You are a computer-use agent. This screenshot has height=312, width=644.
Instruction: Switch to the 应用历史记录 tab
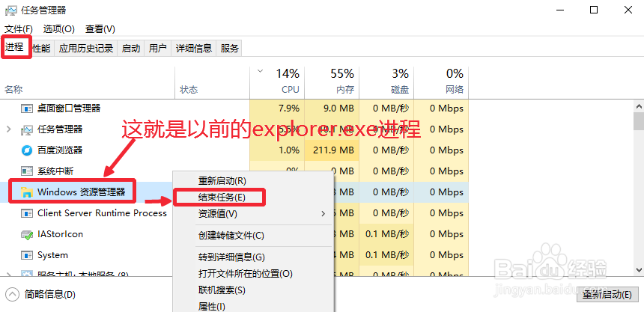pyautogui.click(x=86, y=49)
